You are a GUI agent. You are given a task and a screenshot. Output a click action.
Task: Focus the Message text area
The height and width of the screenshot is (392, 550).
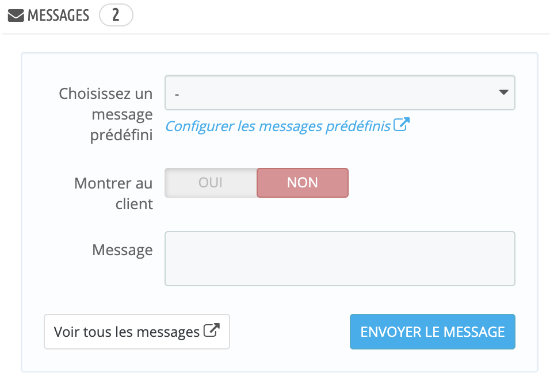click(340, 259)
